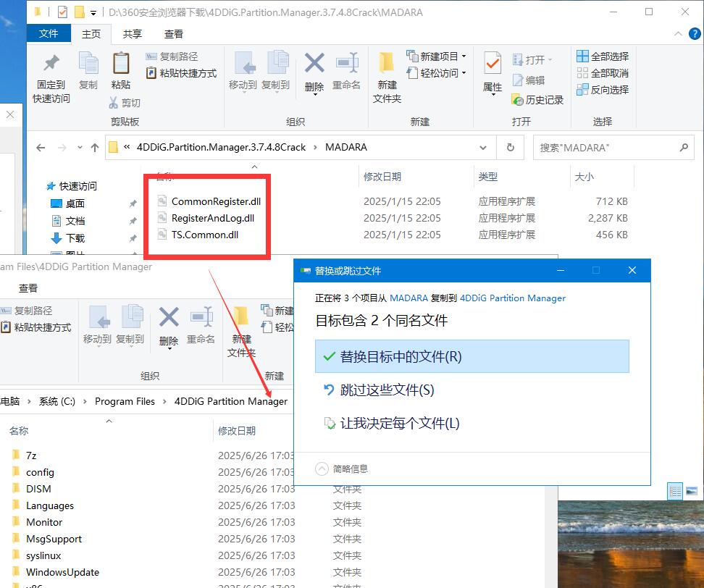The width and height of the screenshot is (704, 588).
Task: Switch to the Share (共享) tab
Action: pos(133,33)
